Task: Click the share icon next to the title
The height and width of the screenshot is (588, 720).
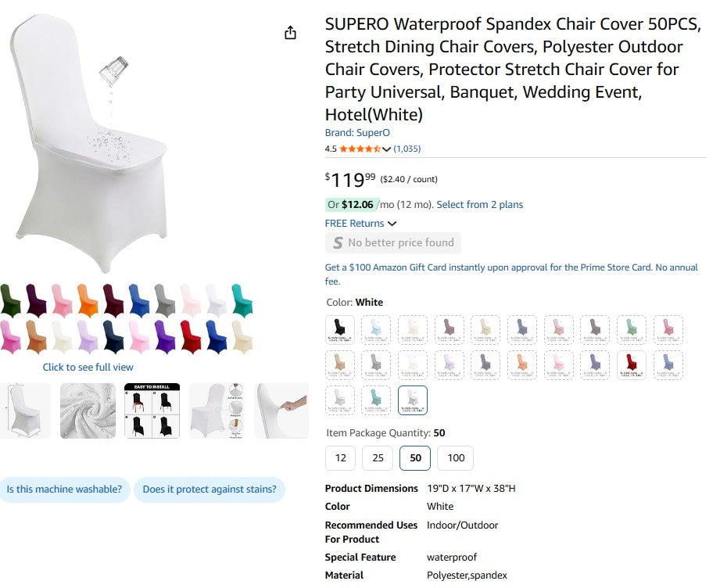Action: click(290, 32)
